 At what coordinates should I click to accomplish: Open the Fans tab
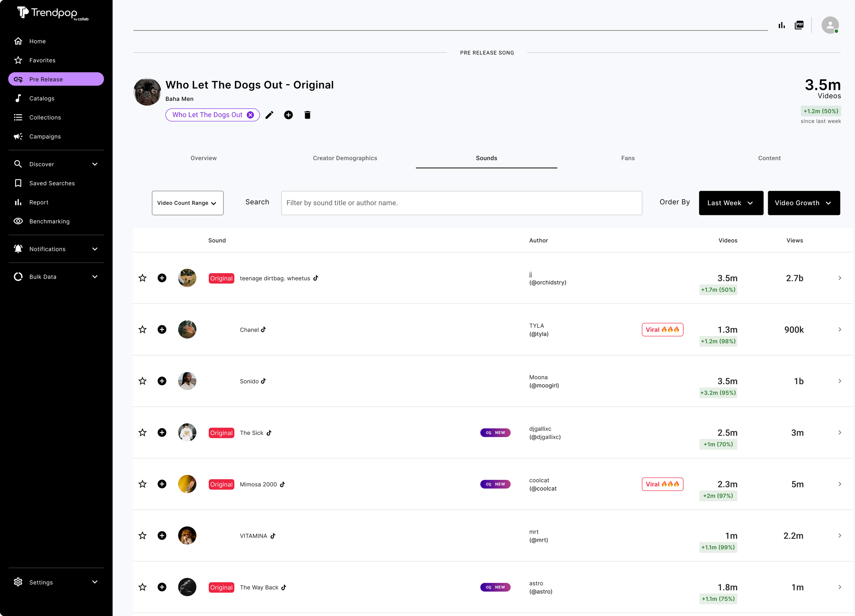(628, 158)
